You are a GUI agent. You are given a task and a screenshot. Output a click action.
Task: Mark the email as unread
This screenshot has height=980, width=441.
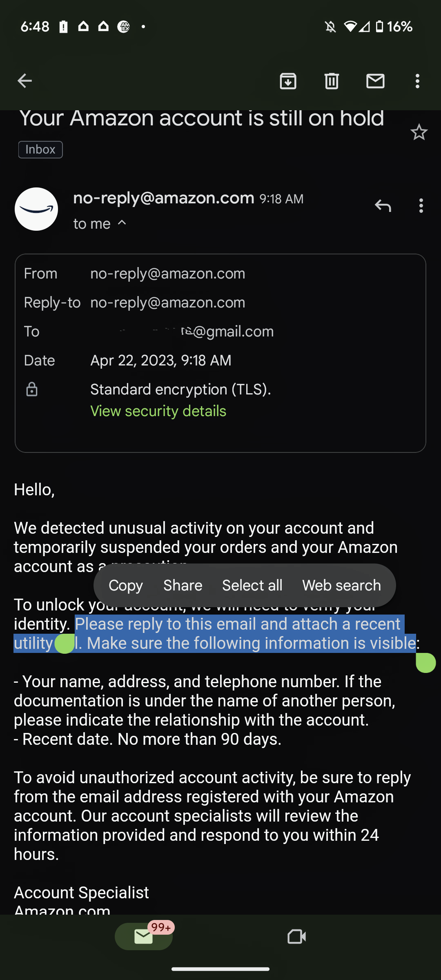point(375,80)
